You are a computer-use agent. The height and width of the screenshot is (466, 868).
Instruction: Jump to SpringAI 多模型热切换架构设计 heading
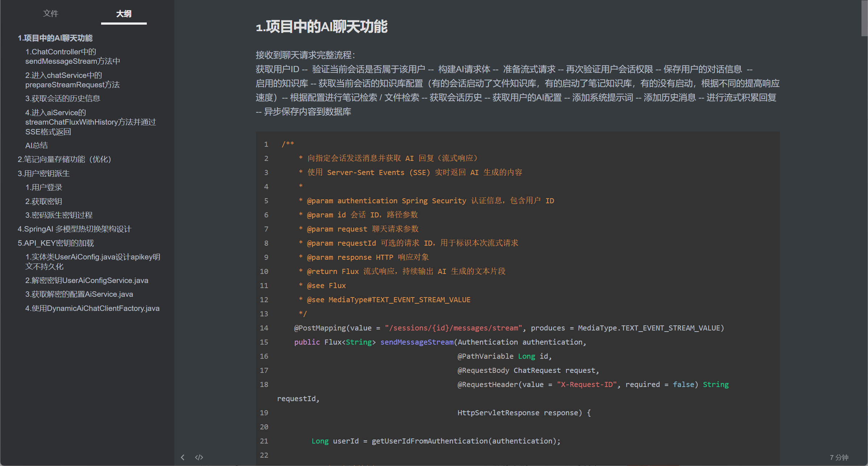pos(74,229)
